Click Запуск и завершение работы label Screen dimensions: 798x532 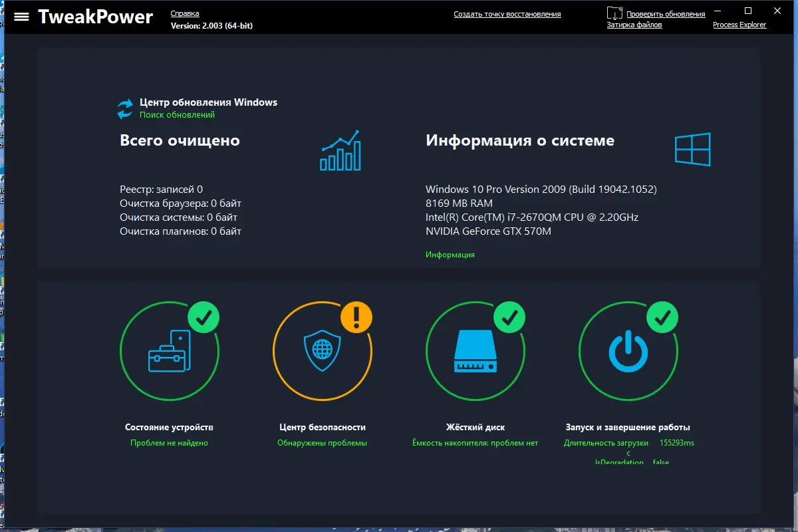628,427
